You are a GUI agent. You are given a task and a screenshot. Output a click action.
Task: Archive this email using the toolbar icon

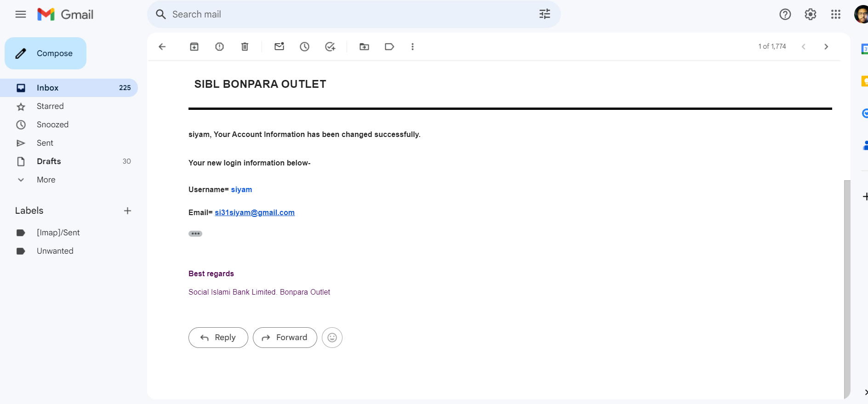(194, 46)
